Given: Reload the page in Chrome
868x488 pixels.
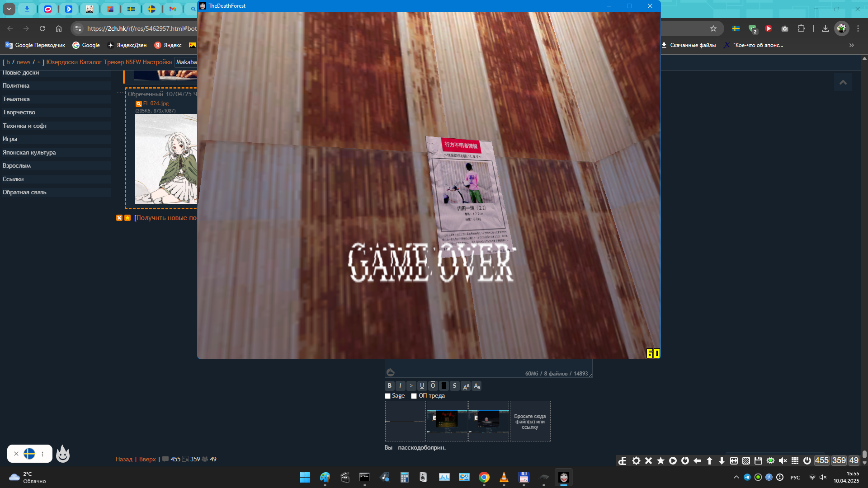Looking at the screenshot, I should pyautogui.click(x=42, y=28).
